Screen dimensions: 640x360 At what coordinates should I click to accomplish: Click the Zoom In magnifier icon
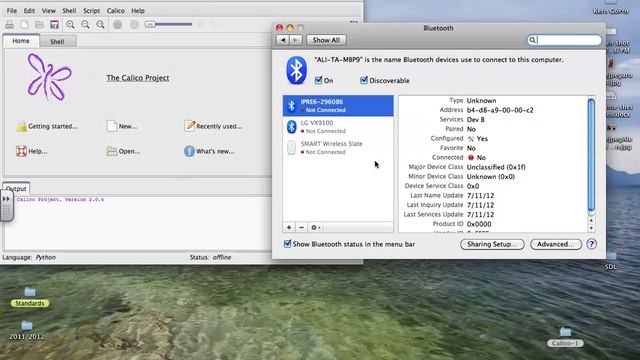pyautogui.click(x=70, y=25)
